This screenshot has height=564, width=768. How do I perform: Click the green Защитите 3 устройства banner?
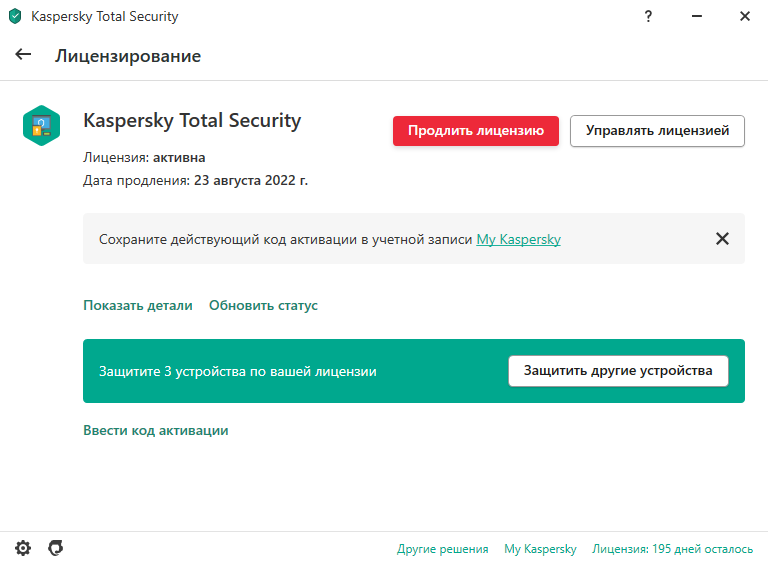414,371
